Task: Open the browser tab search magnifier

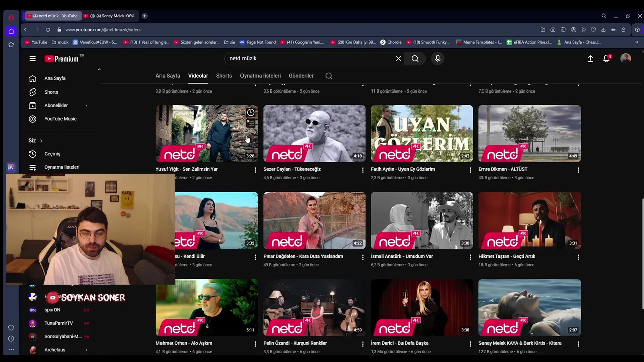Action: tap(604, 16)
